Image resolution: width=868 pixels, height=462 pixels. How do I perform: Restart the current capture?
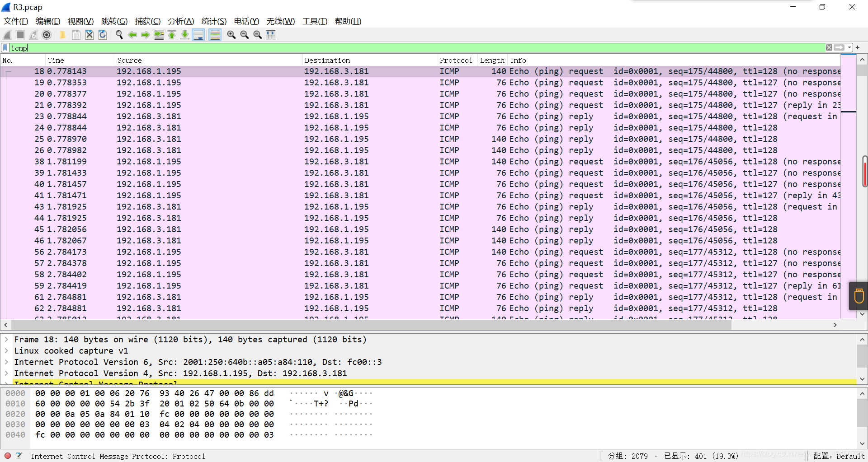33,35
